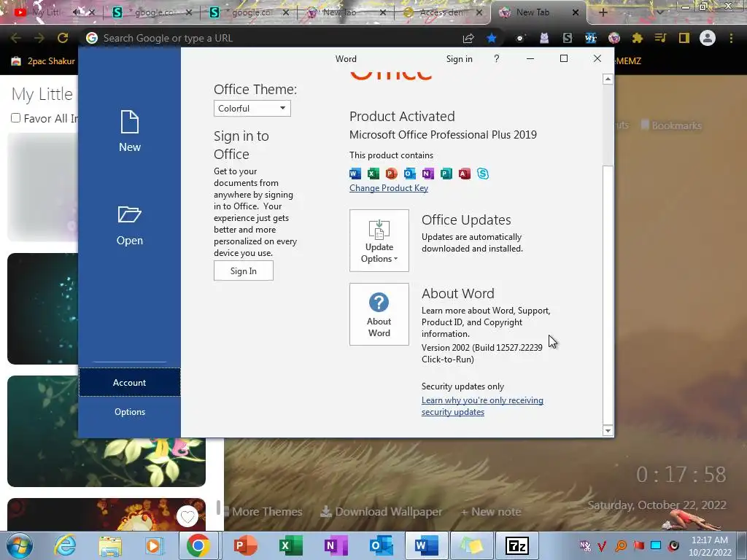Tick the Favor All checkbox in Chrome

[x=16, y=117]
